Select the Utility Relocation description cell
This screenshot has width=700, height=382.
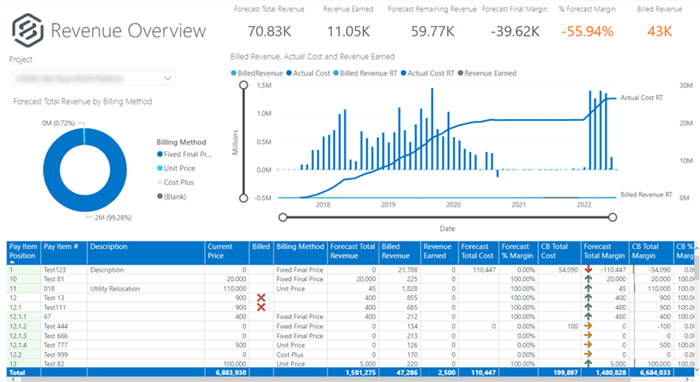(146, 288)
